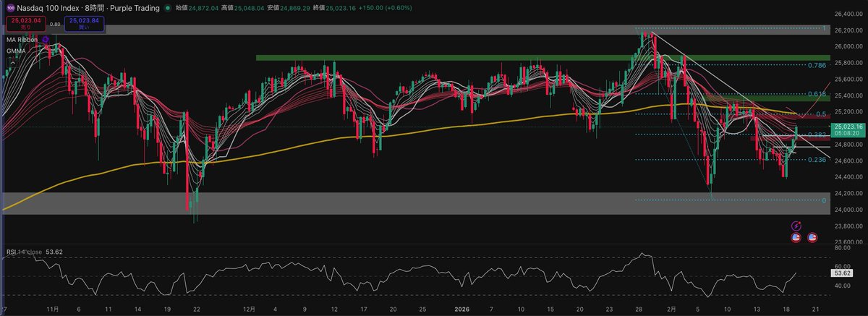
Task: Click the 23,800.00 price axis label
Action: [849, 226]
